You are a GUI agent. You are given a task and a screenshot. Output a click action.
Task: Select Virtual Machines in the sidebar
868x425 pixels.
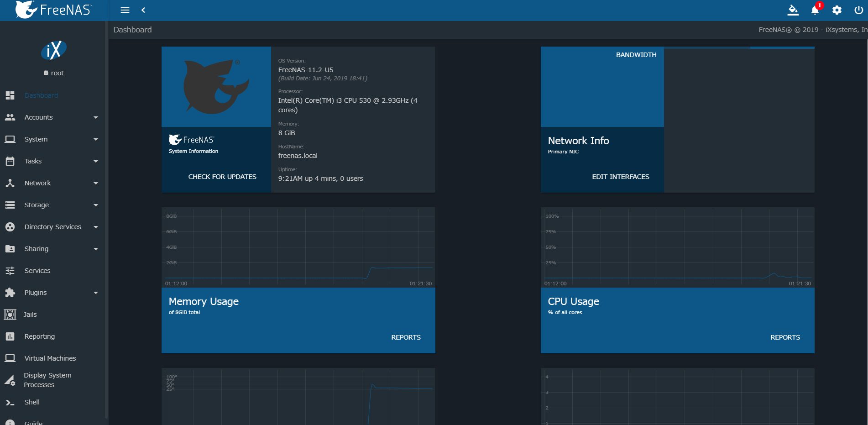[50, 358]
